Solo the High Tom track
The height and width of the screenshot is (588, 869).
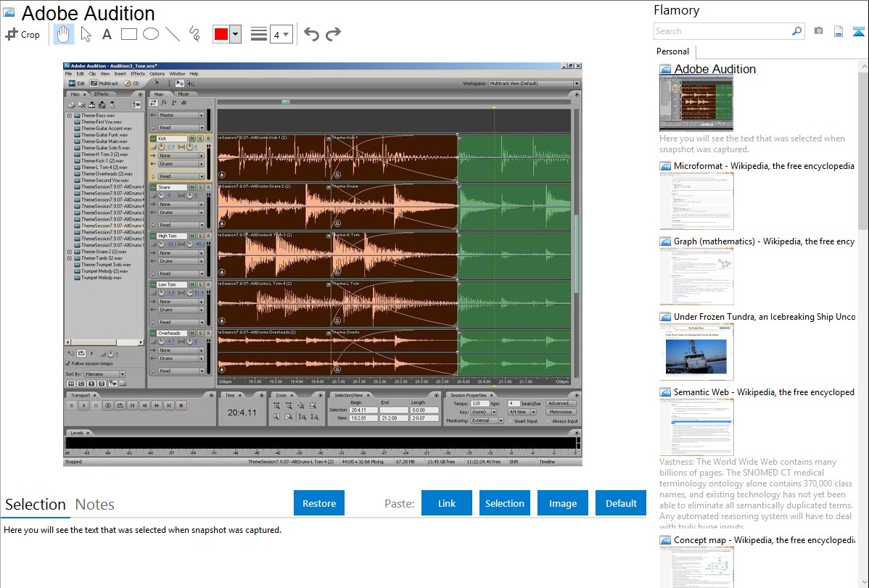coord(200,236)
